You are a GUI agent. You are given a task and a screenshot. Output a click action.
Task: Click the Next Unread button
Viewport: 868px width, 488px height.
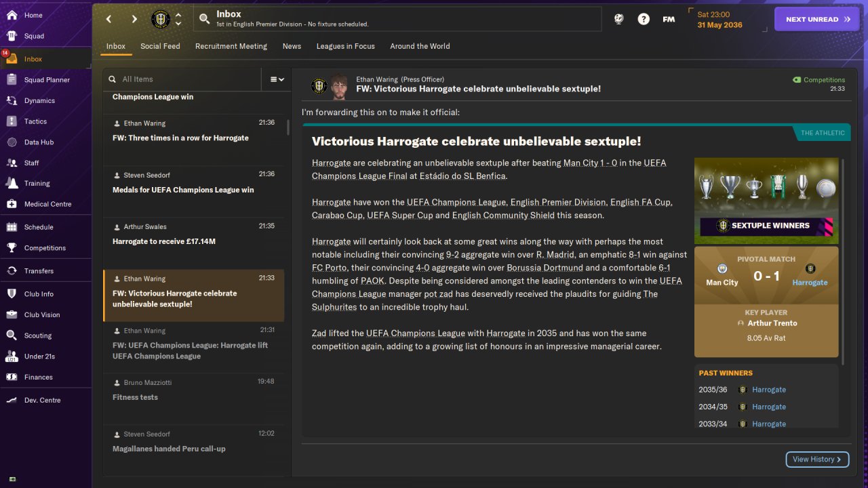(817, 19)
